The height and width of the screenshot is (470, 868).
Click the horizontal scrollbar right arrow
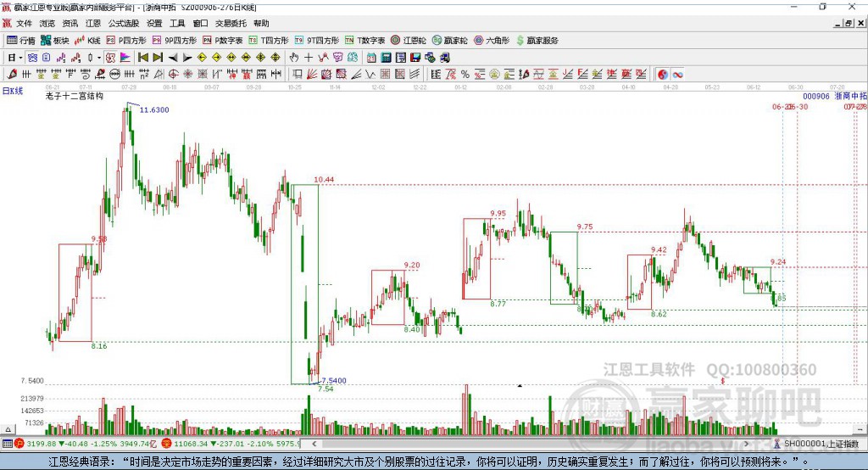(x=746, y=444)
